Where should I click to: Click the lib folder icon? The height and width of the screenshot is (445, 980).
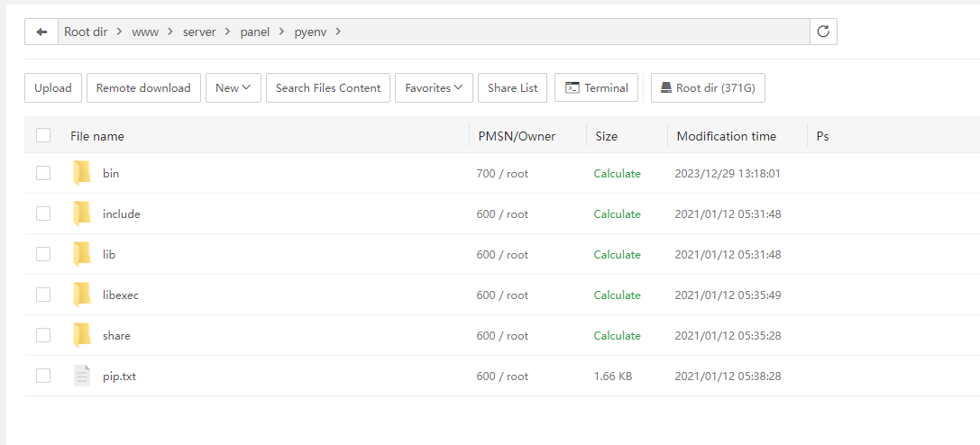click(x=82, y=254)
